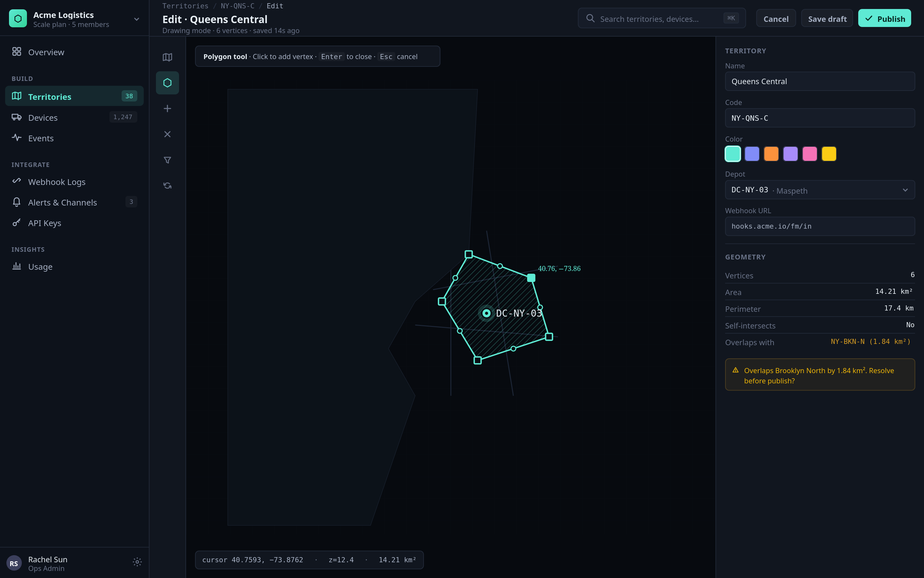The width and height of the screenshot is (924, 578).
Task: Click the Devices truck icon
Action: [16, 117]
